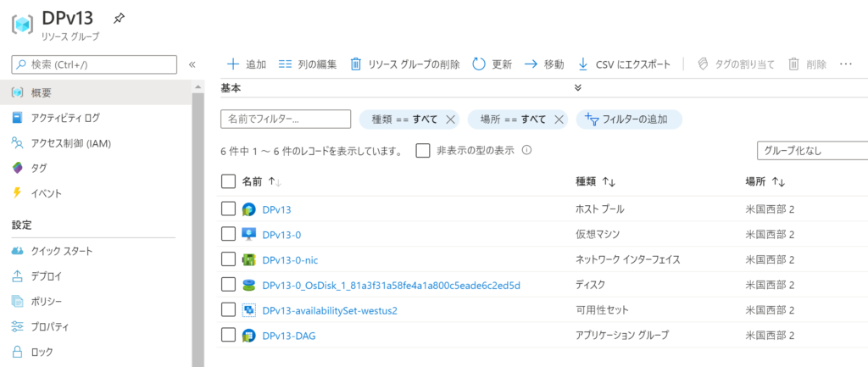Toggle the select-all checkbox beside 名前
The image size is (868, 367).
(x=228, y=181)
